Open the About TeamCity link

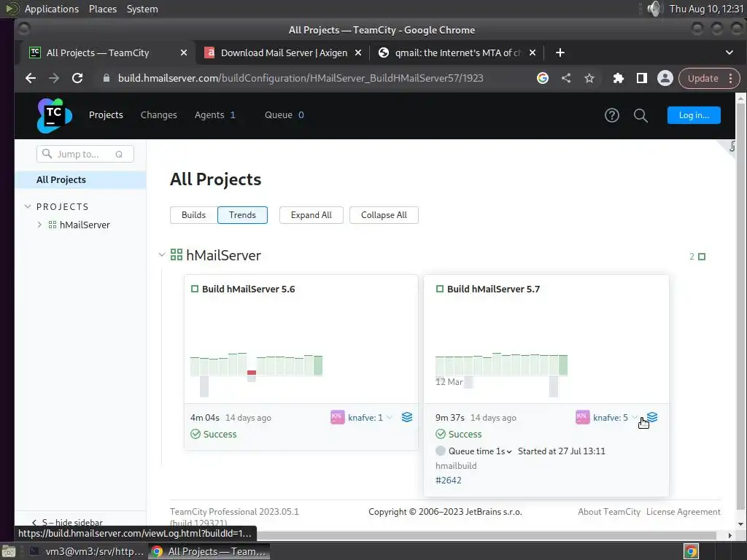click(609, 511)
